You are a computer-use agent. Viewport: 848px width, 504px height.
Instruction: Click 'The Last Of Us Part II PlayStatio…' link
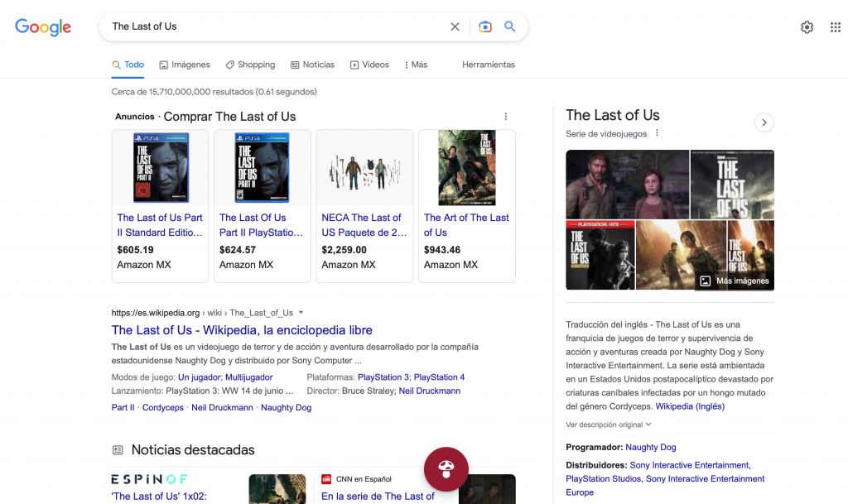point(261,225)
